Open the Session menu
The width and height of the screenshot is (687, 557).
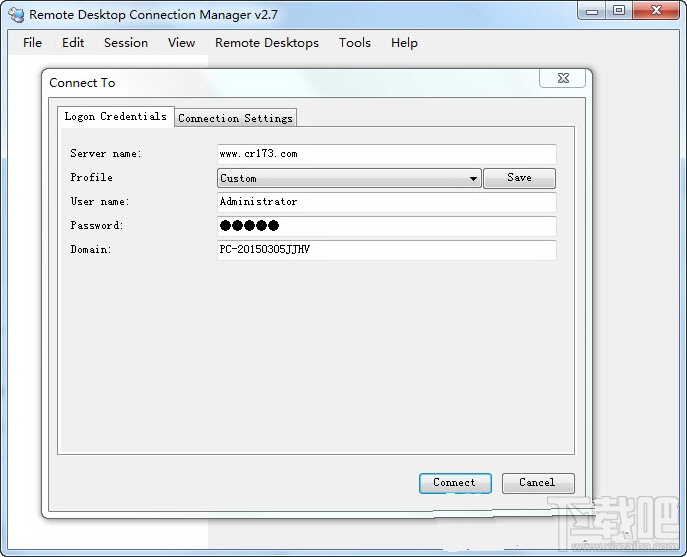click(x=126, y=43)
